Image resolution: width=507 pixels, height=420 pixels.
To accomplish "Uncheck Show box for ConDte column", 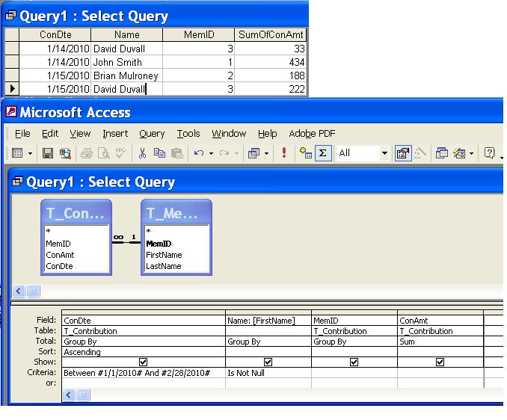I will [143, 362].
